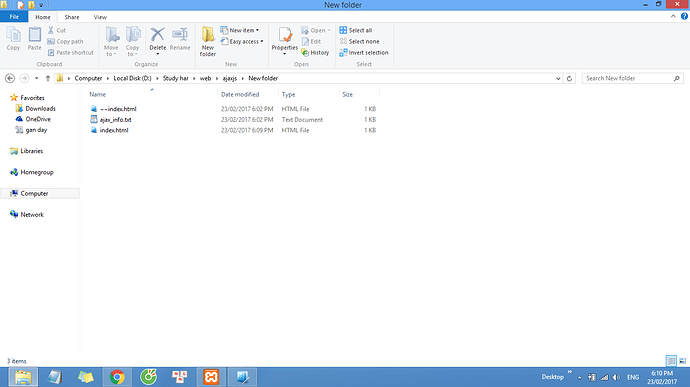Click Select none
Image resolution: width=690 pixels, height=387 pixels.
coord(360,41)
